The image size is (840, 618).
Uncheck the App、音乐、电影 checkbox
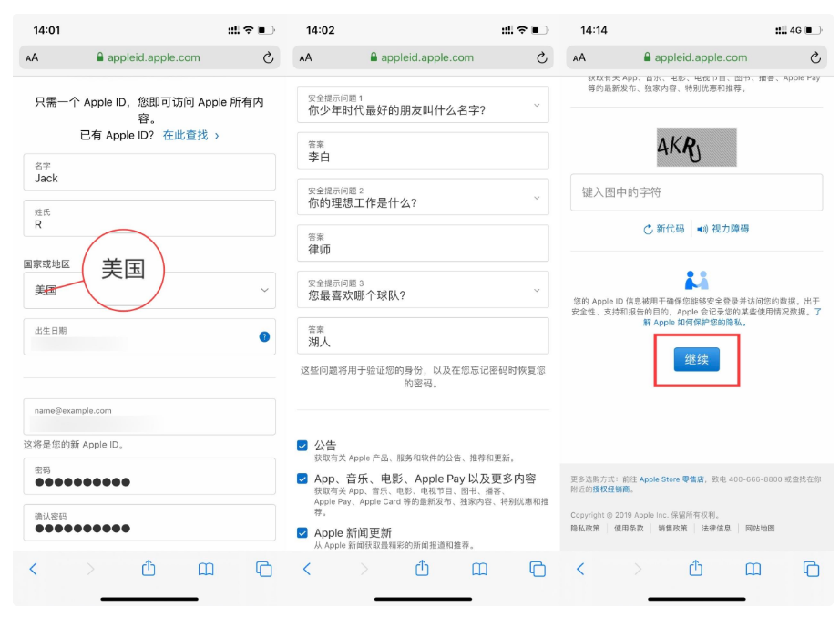pos(302,479)
